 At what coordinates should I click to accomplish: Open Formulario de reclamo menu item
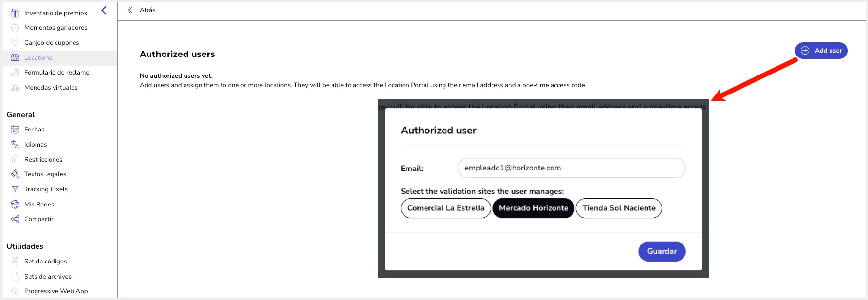[57, 73]
